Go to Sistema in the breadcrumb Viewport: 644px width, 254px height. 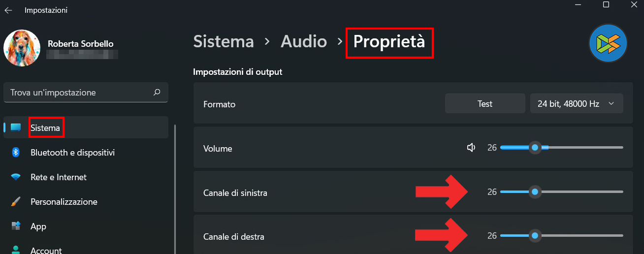(224, 42)
